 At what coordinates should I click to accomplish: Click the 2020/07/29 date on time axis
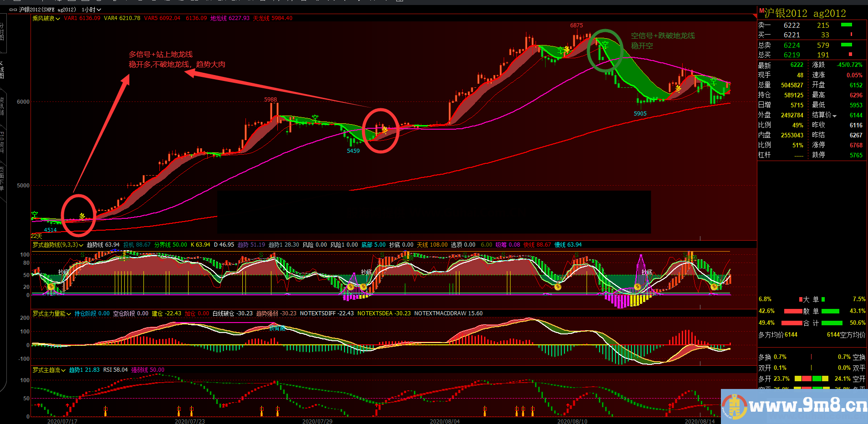pos(317,421)
